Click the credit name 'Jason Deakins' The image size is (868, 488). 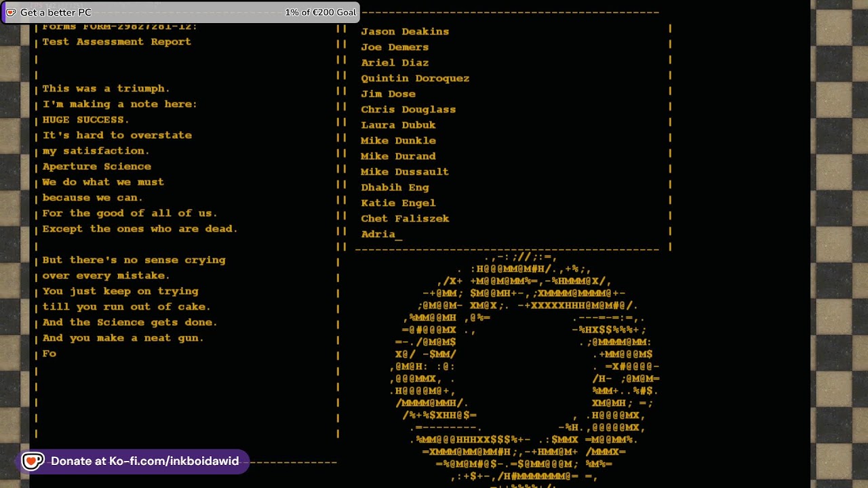405,32
